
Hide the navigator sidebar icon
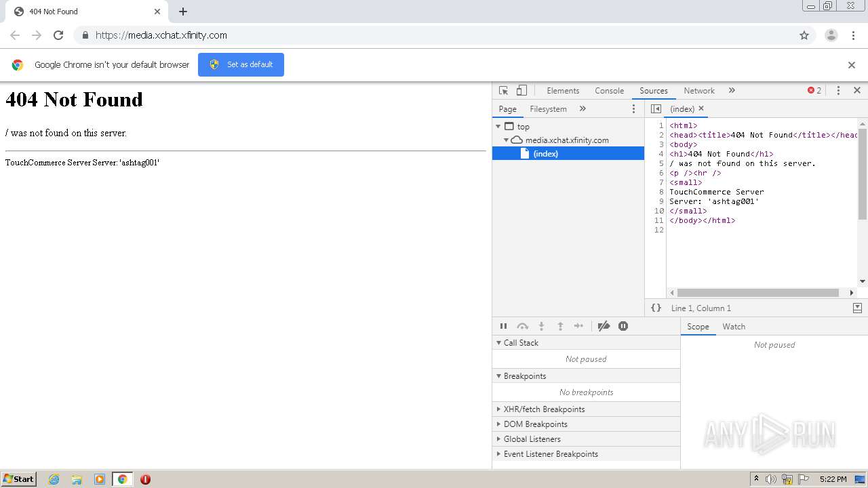tap(656, 108)
